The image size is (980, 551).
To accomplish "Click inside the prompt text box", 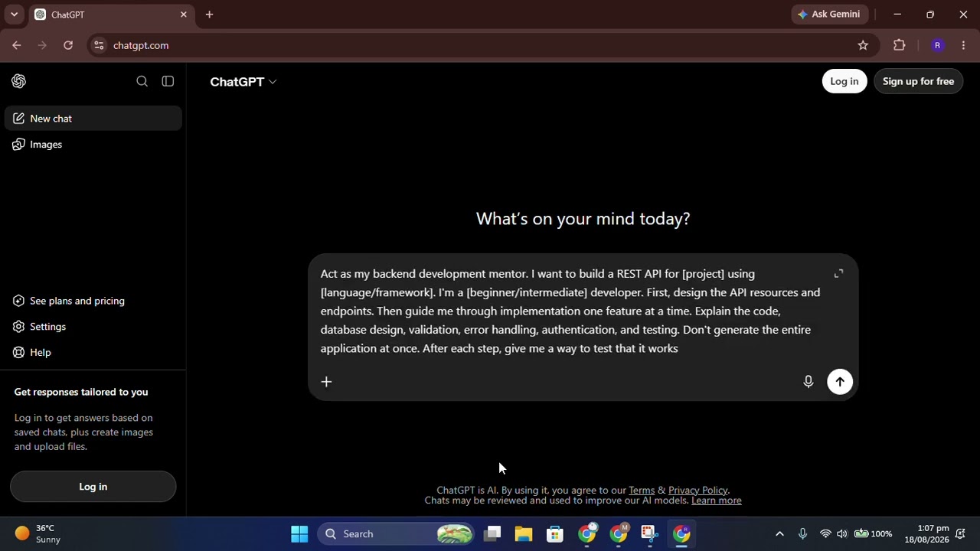I will click(570, 311).
